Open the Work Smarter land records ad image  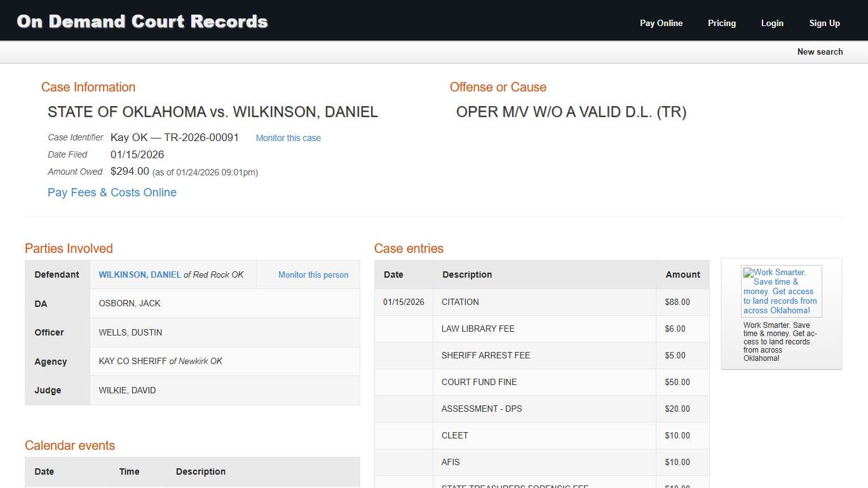pyautogui.click(x=781, y=291)
